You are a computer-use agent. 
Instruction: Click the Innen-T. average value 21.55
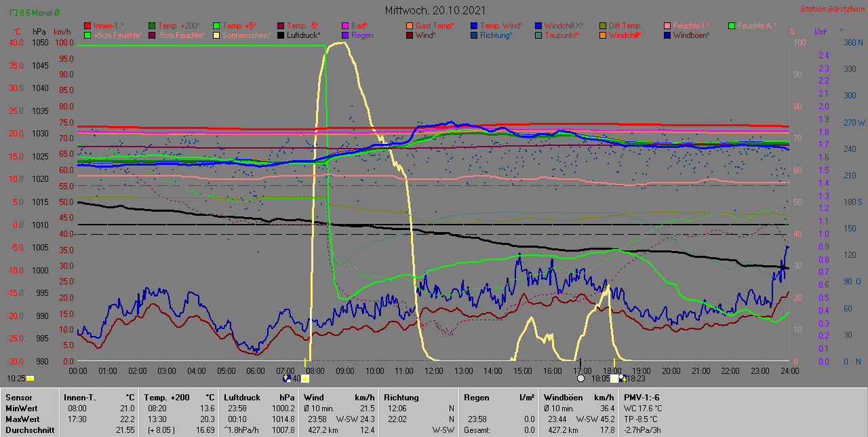(x=125, y=430)
